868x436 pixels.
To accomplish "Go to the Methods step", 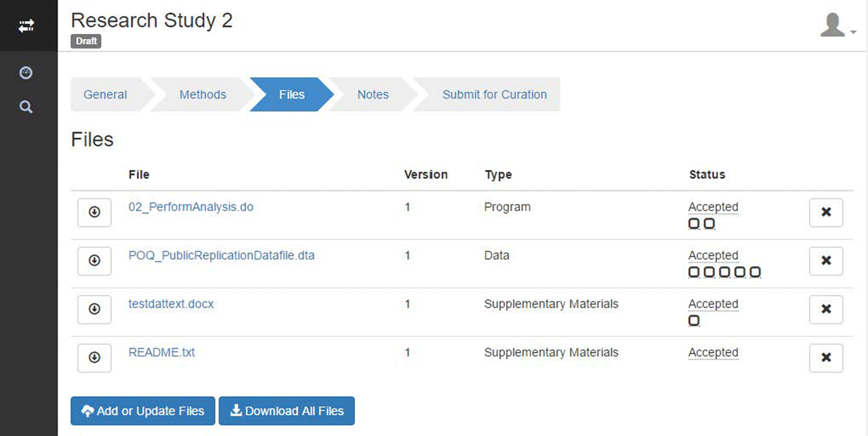I will pos(203,95).
